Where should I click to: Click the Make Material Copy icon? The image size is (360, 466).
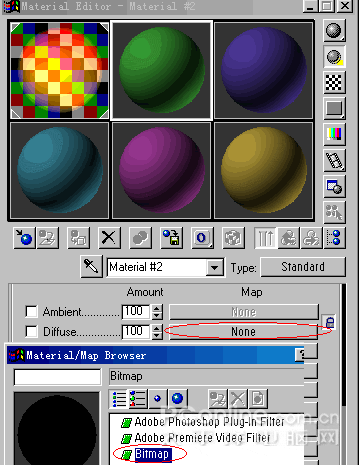point(140,238)
